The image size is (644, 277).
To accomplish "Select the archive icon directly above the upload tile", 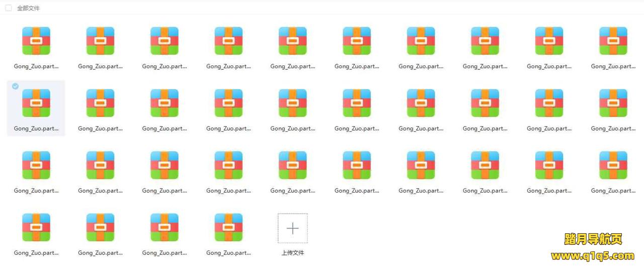I will pyautogui.click(x=292, y=165).
